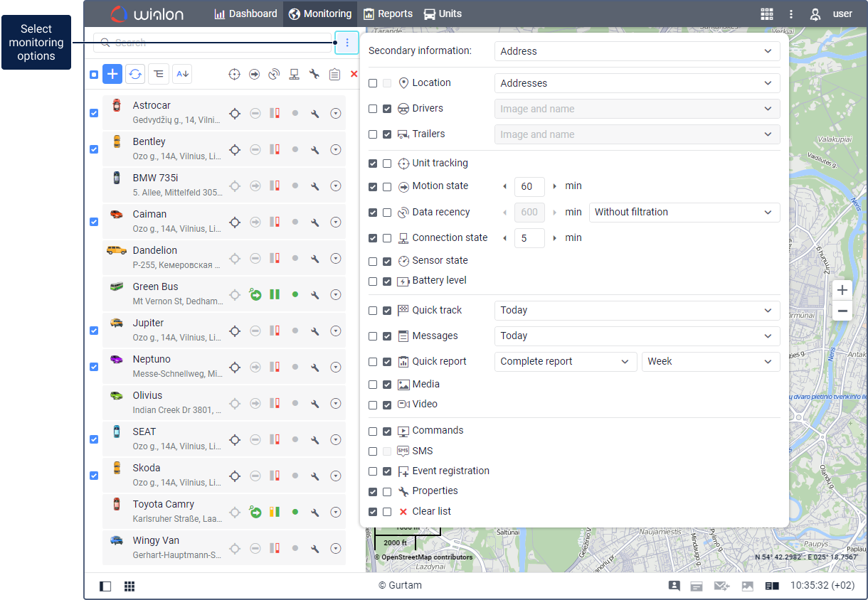
Task: Click the sort A-Z icon
Action: pyautogui.click(x=182, y=74)
